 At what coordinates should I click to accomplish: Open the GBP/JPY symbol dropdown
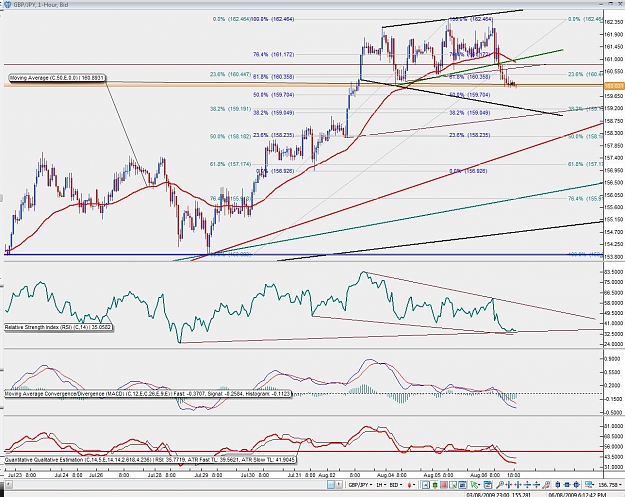tap(360, 485)
